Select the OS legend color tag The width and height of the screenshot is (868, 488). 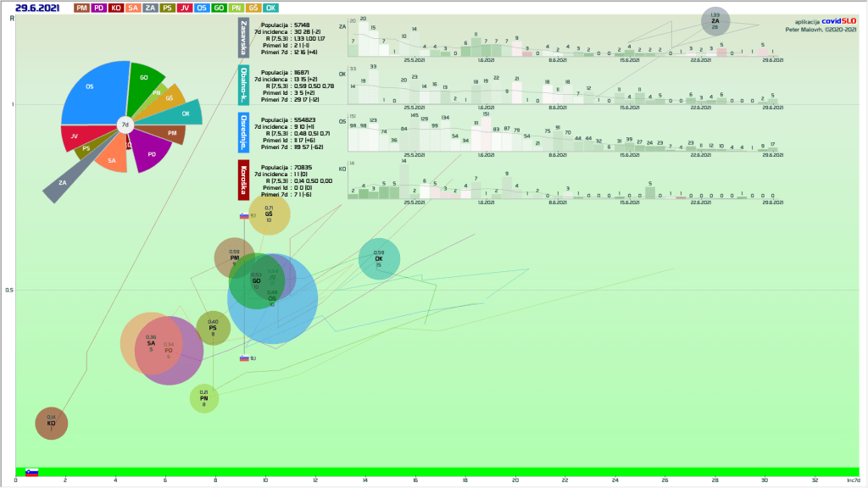tap(202, 8)
